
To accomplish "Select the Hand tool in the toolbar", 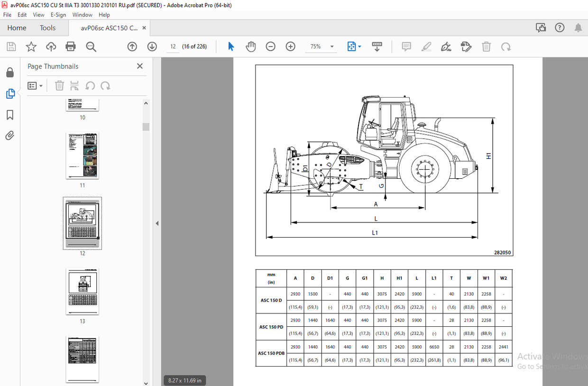I will click(251, 46).
